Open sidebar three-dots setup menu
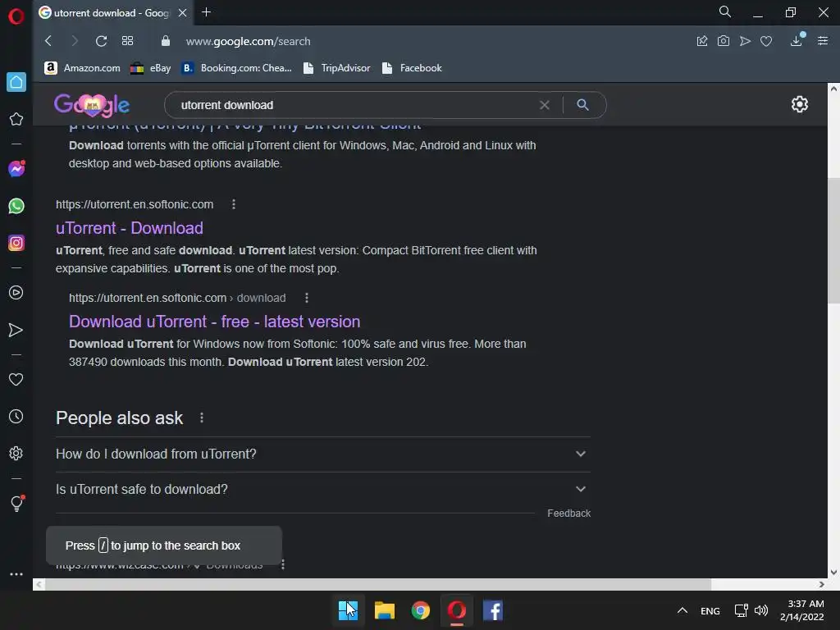The height and width of the screenshot is (630, 840). coord(16,573)
